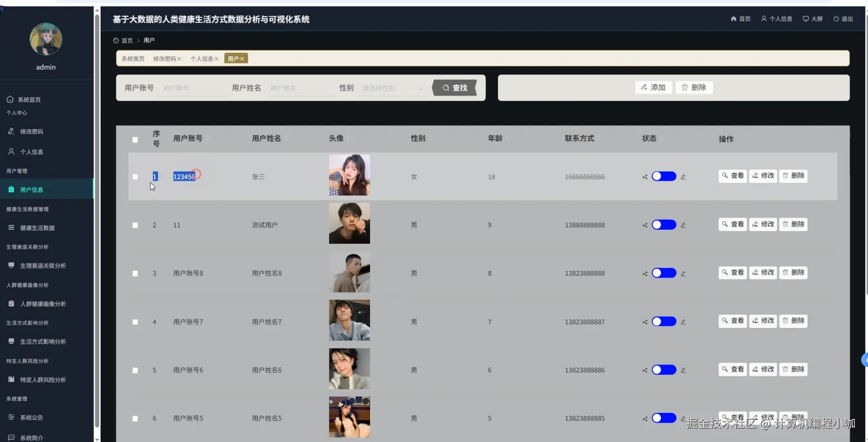Viewport: 868px width, 442px height.
Task: Click the edit pencil icon in 张三's status cell
Action: (x=683, y=177)
